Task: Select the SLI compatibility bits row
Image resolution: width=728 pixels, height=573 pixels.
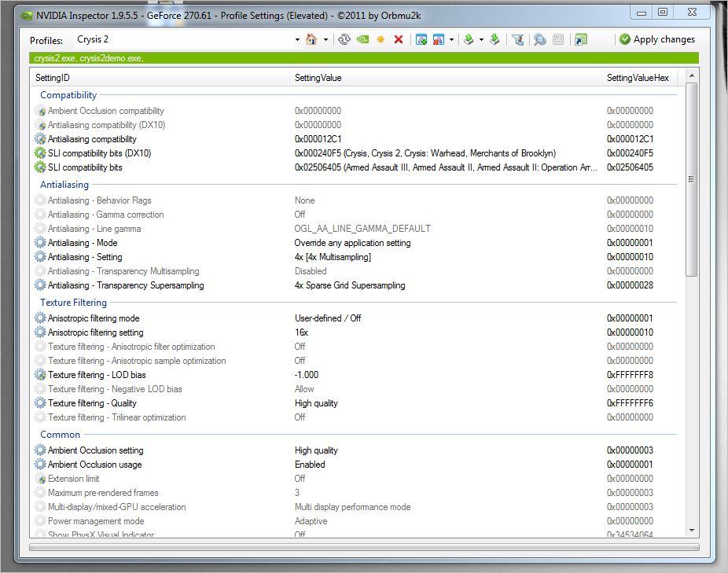Action: [x=355, y=167]
